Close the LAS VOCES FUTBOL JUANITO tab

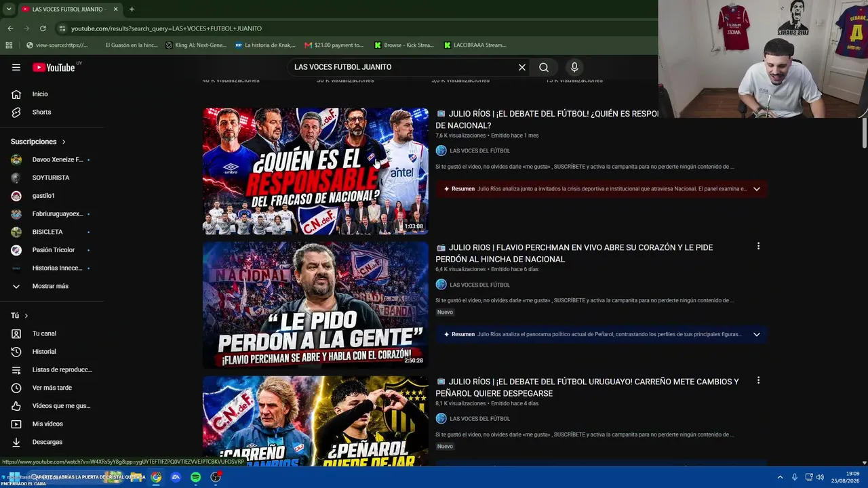[115, 9]
